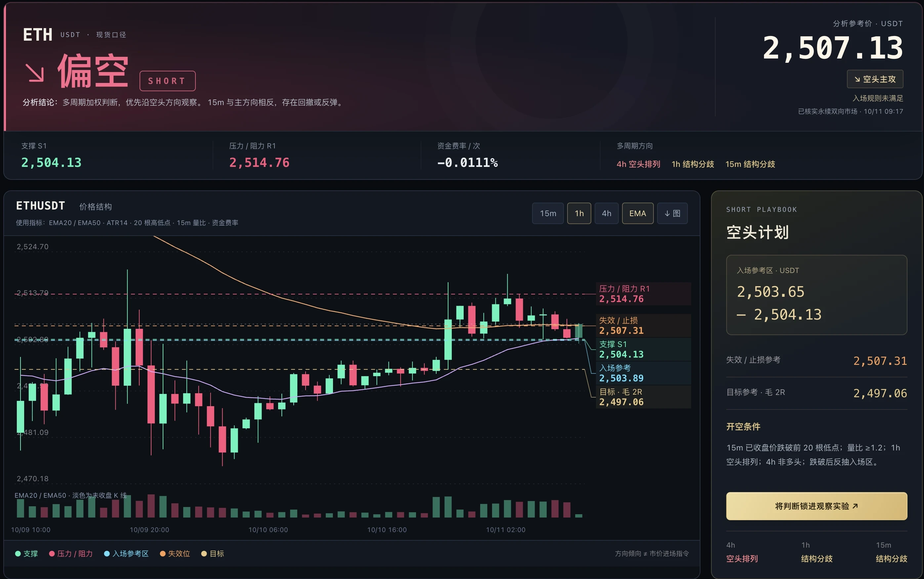
Task: Select the 15m timeframe tab
Action: [547, 213]
